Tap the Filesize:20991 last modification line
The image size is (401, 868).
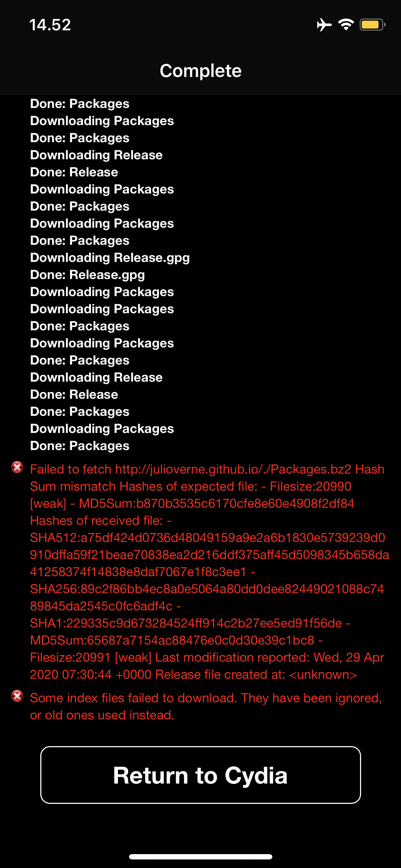pyautogui.click(x=207, y=657)
